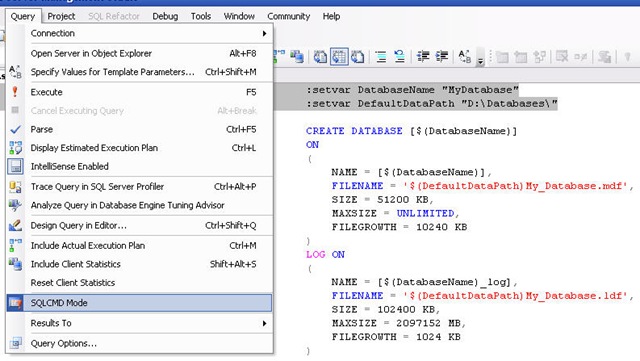The width and height of the screenshot is (640, 361).
Task: Expand the Connection submenu arrow
Action: [x=264, y=33]
